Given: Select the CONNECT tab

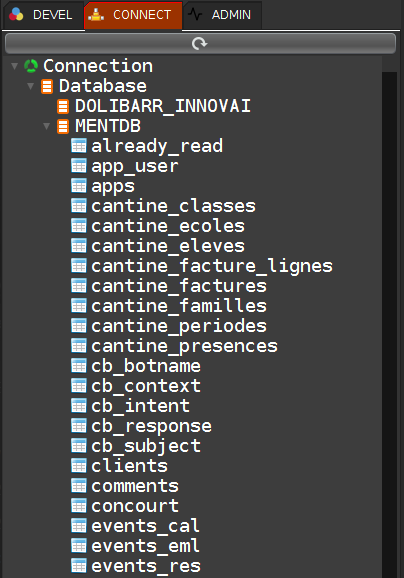Looking at the screenshot, I should [x=133, y=15].
